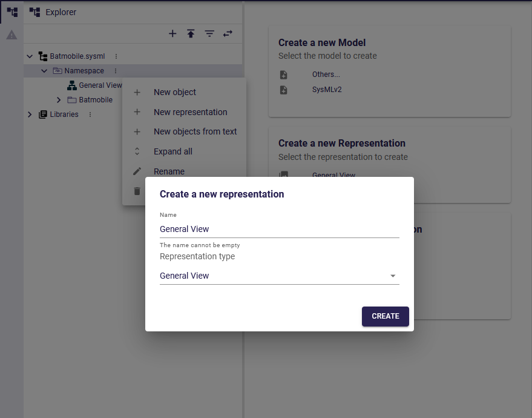Expand the Batmobile folder node
Image resolution: width=532 pixels, height=418 pixels.
click(59, 100)
